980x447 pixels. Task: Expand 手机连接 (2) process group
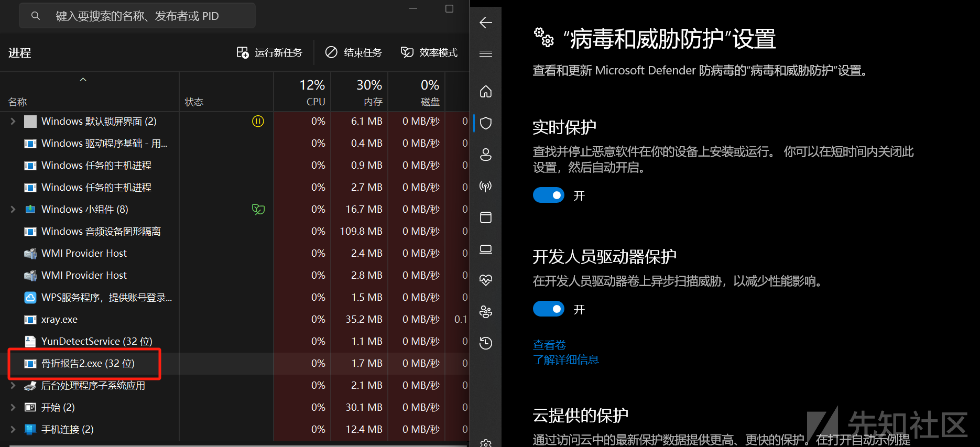click(13, 429)
